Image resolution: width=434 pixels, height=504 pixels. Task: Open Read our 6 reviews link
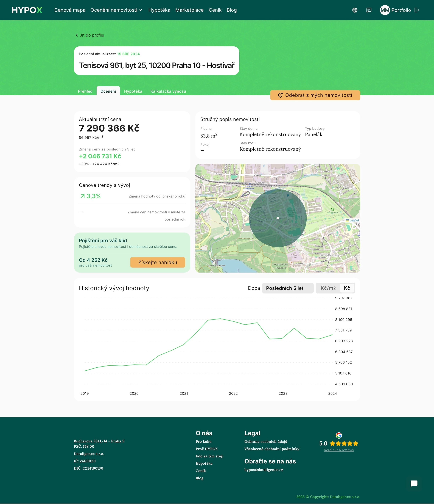tap(339, 450)
